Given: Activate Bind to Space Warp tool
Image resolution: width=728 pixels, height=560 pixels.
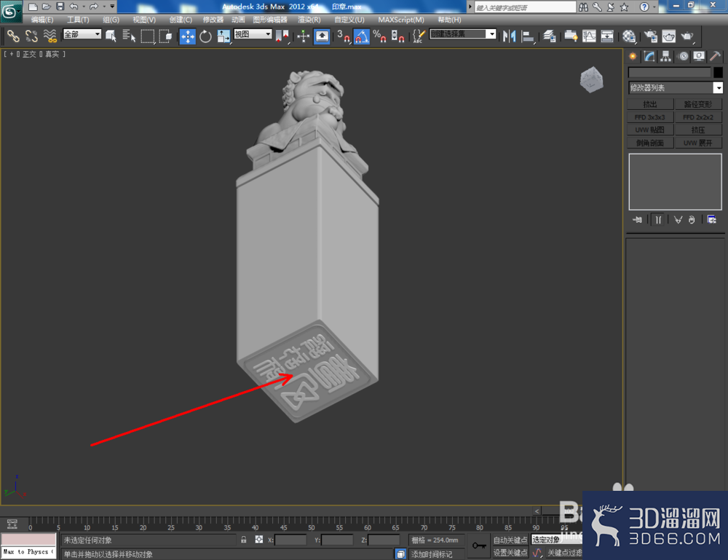Looking at the screenshot, I should [50, 36].
